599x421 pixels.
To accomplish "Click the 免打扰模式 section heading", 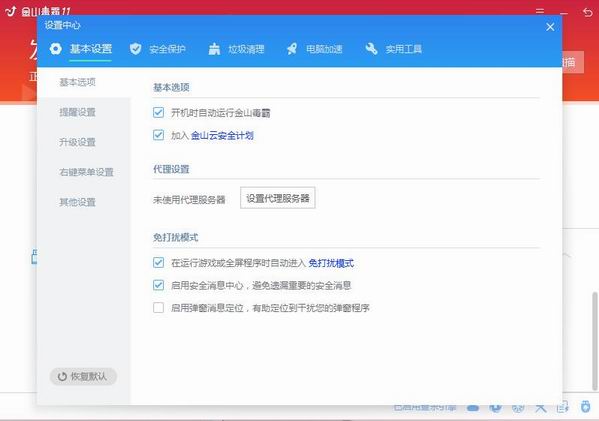I will click(175, 237).
